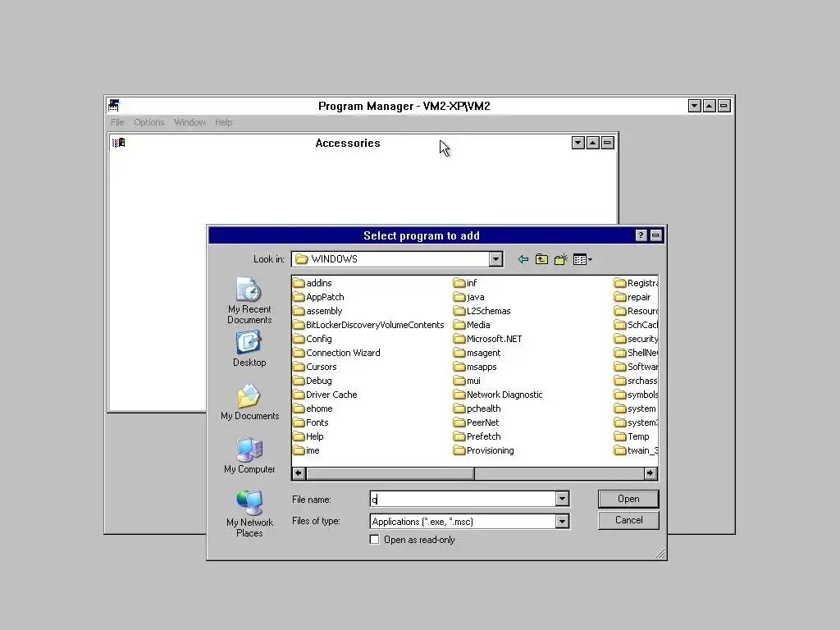The image size is (840, 630).
Task: Select the pchealth folder
Action: click(x=477, y=409)
